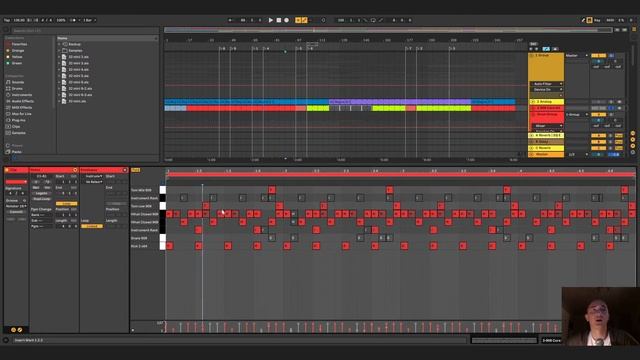Screen dimensions: 640x360
Task: Show Mixer section yellow round button
Action: pos(633,146)
